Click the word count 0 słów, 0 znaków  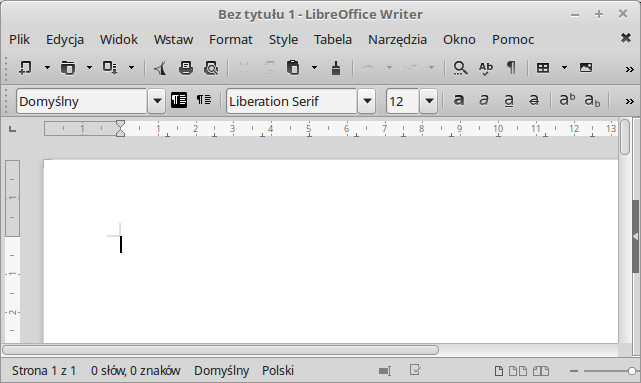tap(135, 371)
